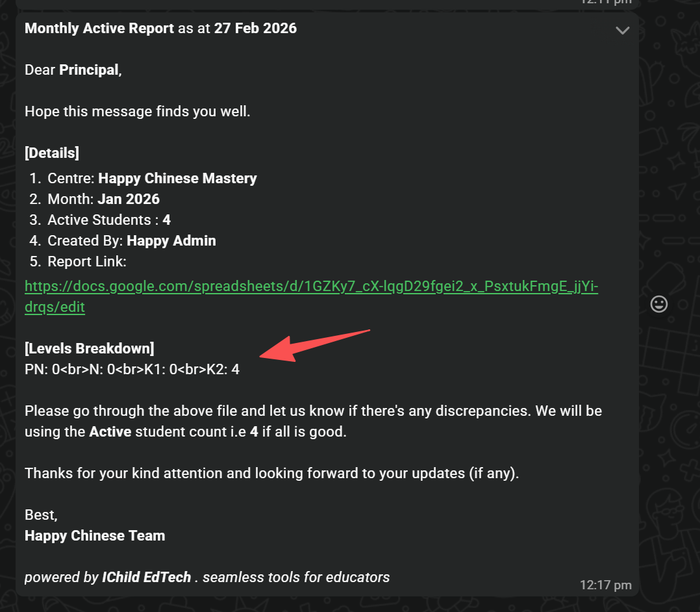Click the PN N K1 K2 breakdown line
The image size is (700, 612).
coord(132,369)
